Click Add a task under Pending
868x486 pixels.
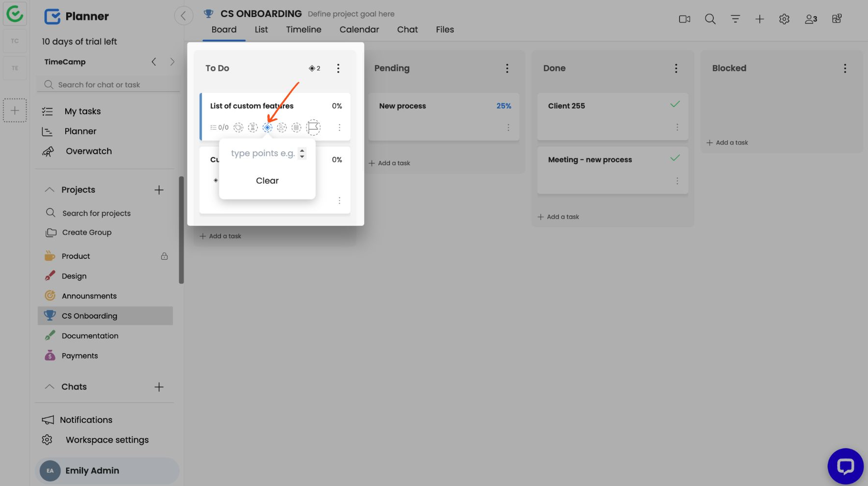click(x=389, y=163)
